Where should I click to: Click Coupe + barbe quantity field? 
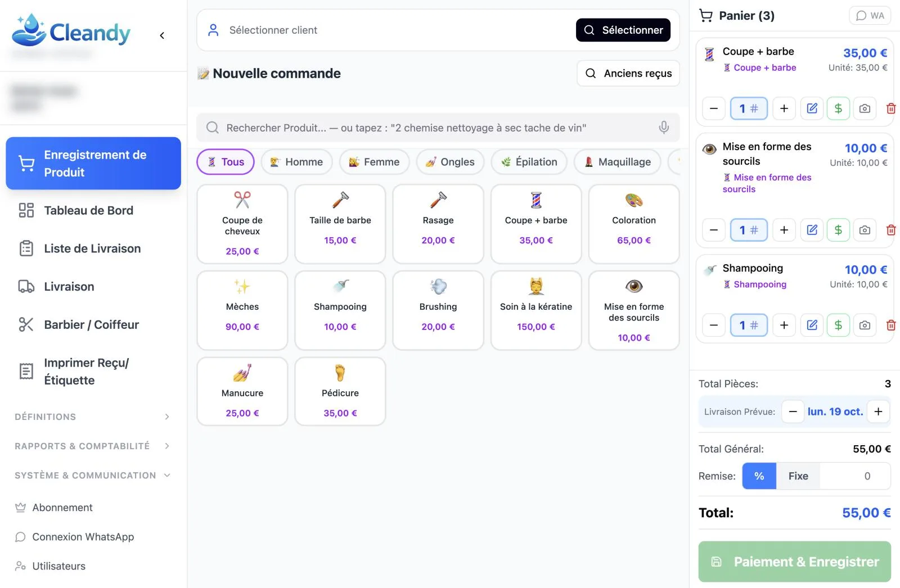[x=749, y=108]
